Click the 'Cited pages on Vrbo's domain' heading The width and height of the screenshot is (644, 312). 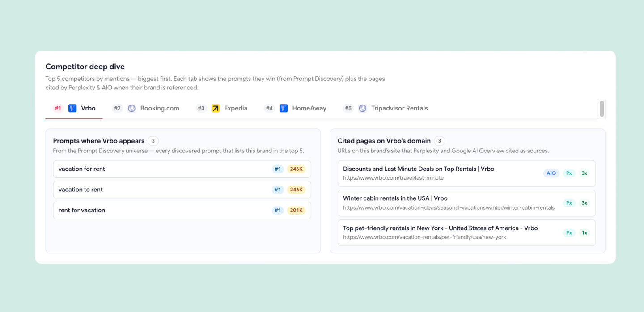(x=384, y=141)
